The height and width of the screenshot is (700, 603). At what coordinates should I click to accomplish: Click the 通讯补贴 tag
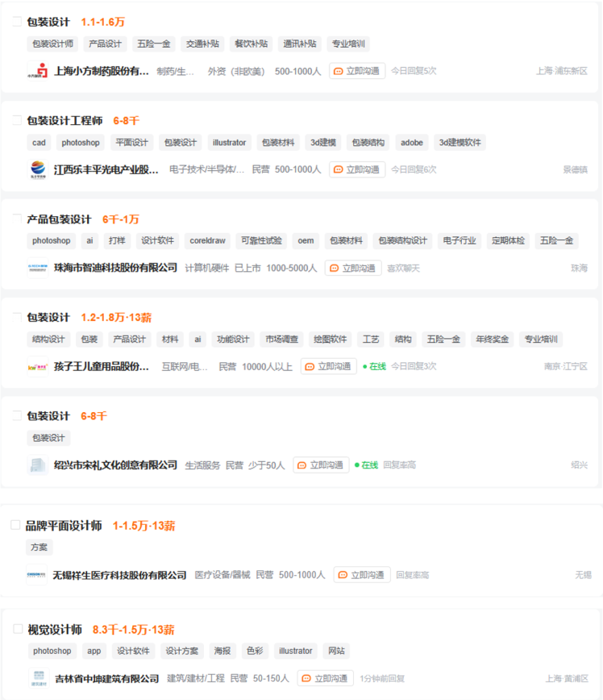(x=300, y=44)
